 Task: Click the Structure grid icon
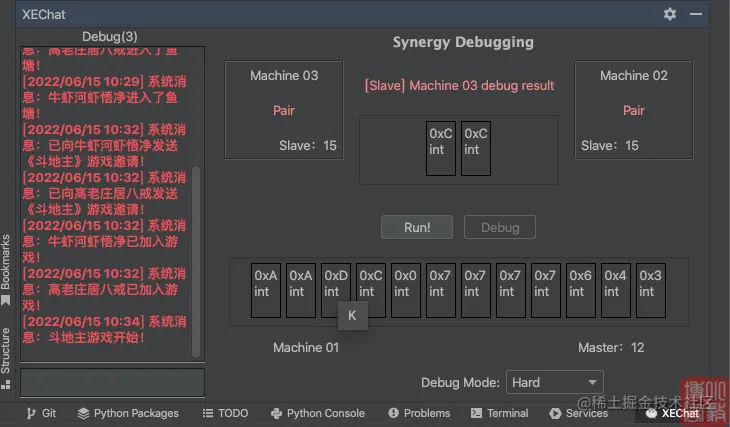pyautogui.click(x=6, y=385)
